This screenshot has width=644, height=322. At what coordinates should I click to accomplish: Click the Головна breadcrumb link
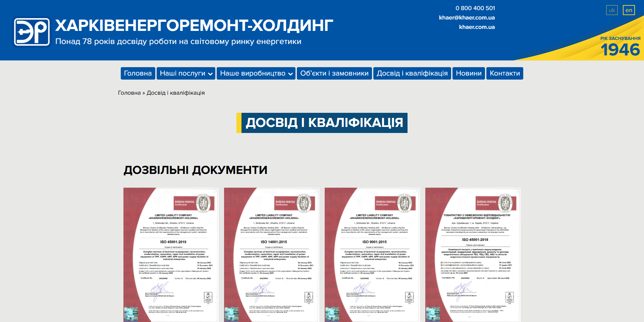pyautogui.click(x=129, y=93)
